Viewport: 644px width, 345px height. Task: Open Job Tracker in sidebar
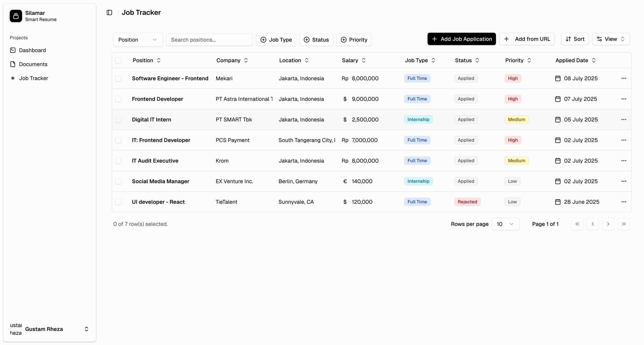pos(33,78)
